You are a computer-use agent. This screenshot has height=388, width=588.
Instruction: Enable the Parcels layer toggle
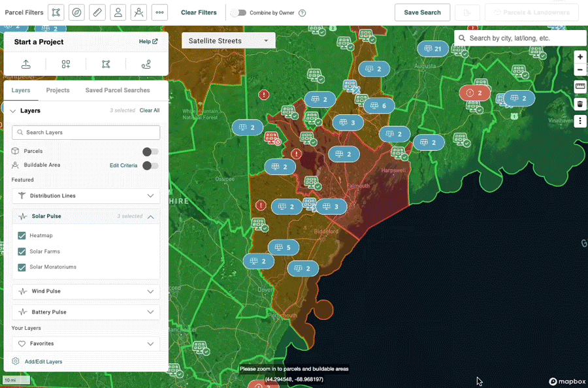(150, 152)
